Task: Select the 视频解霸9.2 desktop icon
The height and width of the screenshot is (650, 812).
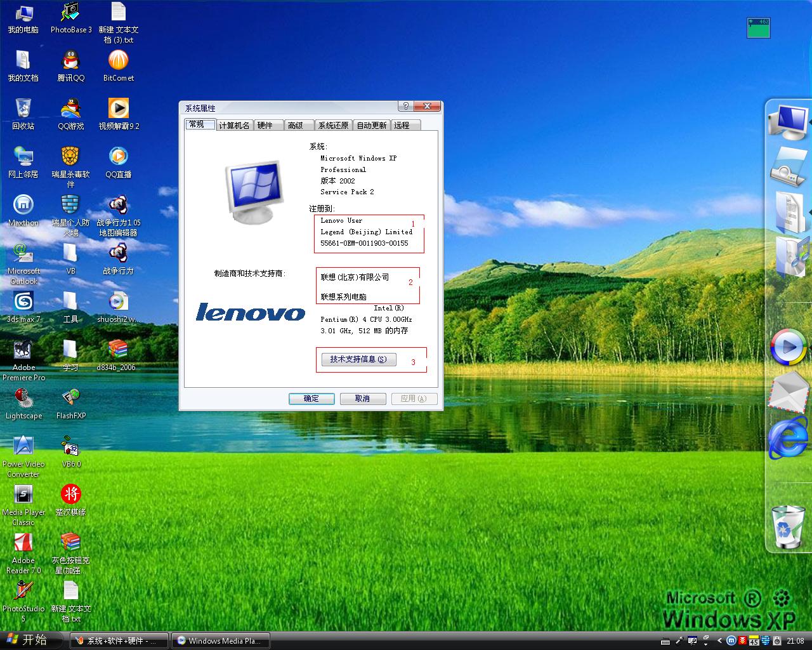Action: click(x=119, y=114)
